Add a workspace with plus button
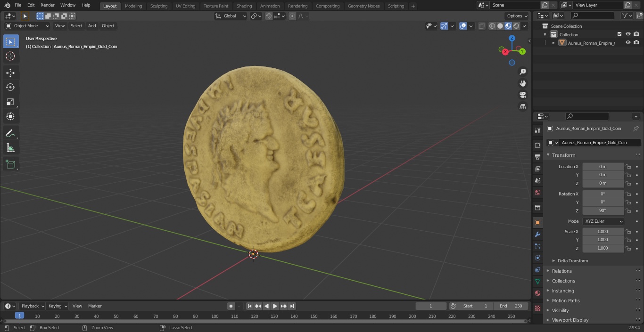This screenshot has height=332, width=644. pos(413,6)
